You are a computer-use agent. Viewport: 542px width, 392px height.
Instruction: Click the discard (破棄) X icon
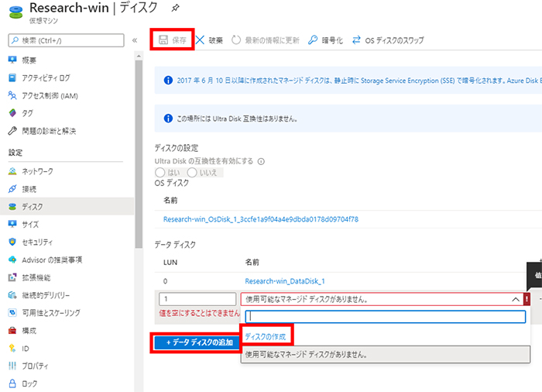tap(201, 40)
